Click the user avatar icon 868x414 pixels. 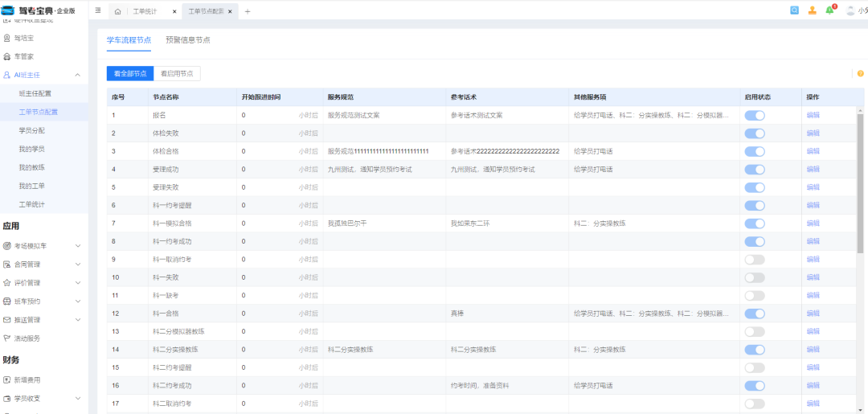point(851,10)
